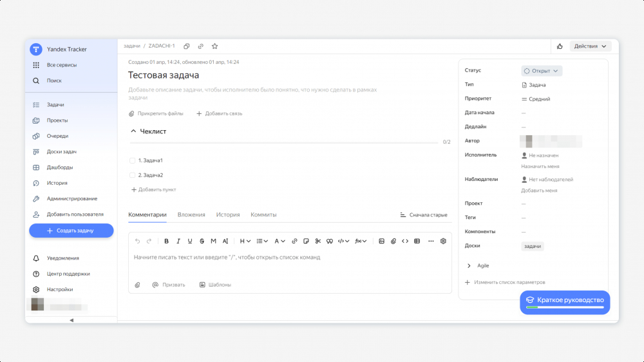This screenshot has height=362, width=644.
Task: Check the Задача1 checklist item
Action: 133,160
